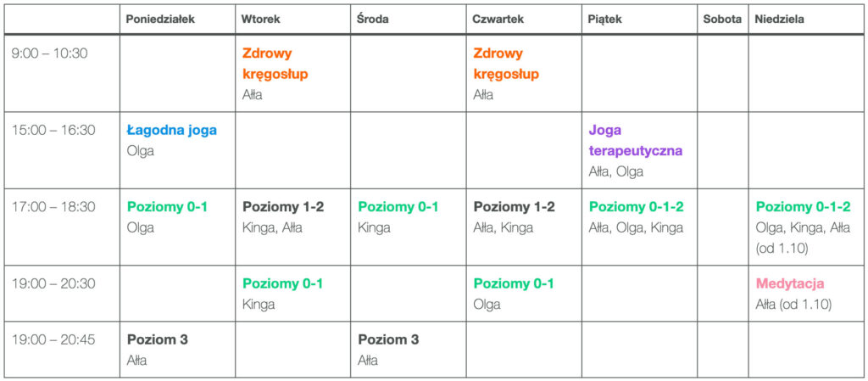Select the 19:00 – 20:45 time row label

(x=53, y=339)
